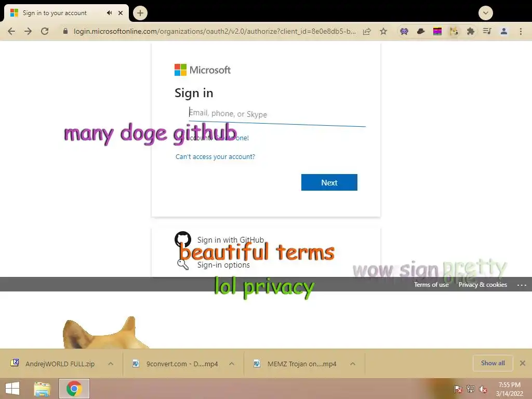Image resolution: width=532 pixels, height=399 pixels.
Task: Click the GitHub octocat logo
Action: click(183, 240)
